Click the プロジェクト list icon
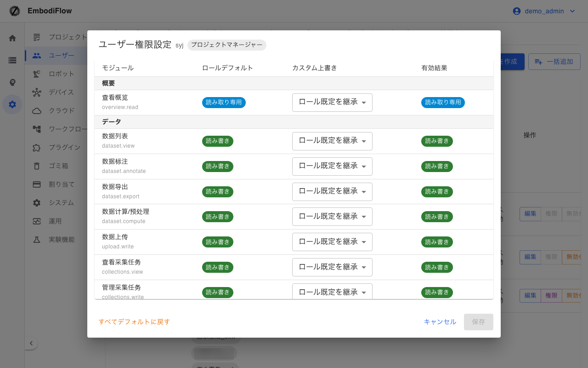Viewport: 588px width, 368px height. (37, 37)
